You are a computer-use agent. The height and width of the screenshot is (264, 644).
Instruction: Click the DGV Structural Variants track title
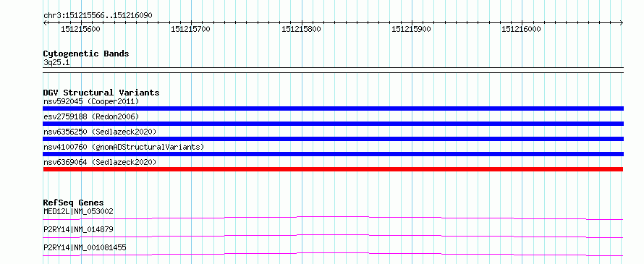pyautogui.click(x=101, y=93)
